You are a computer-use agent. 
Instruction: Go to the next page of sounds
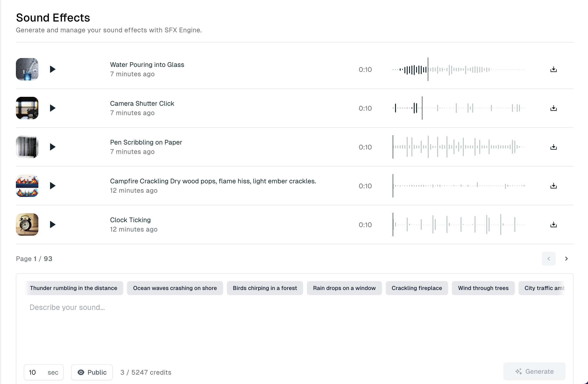[566, 258]
